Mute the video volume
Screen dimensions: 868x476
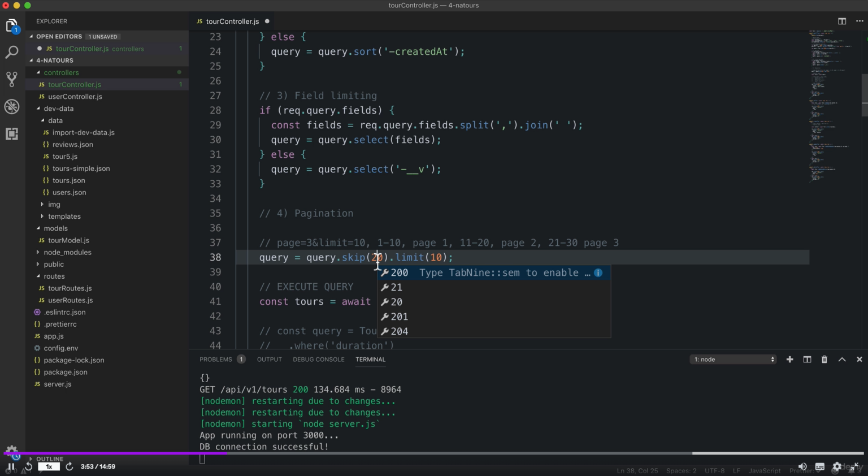(802, 467)
